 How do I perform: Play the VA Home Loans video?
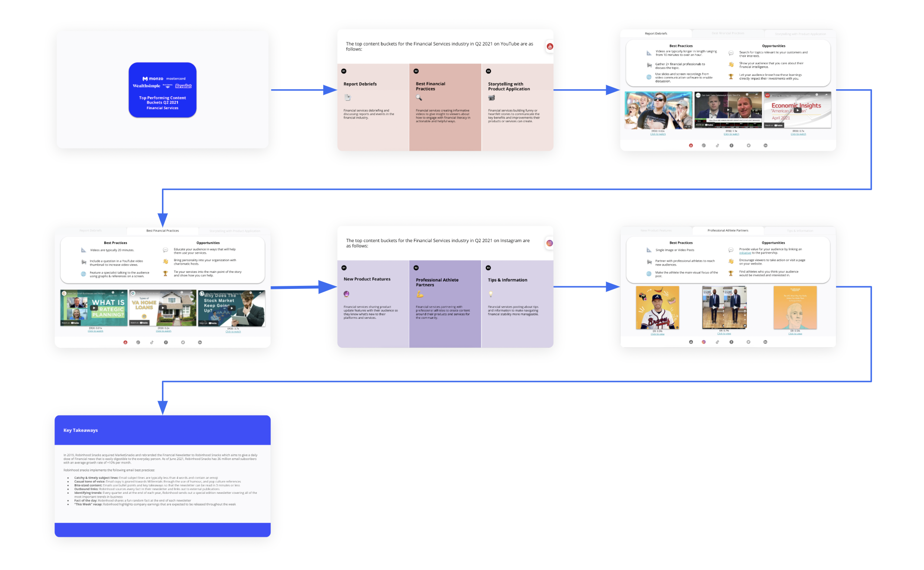(163, 308)
